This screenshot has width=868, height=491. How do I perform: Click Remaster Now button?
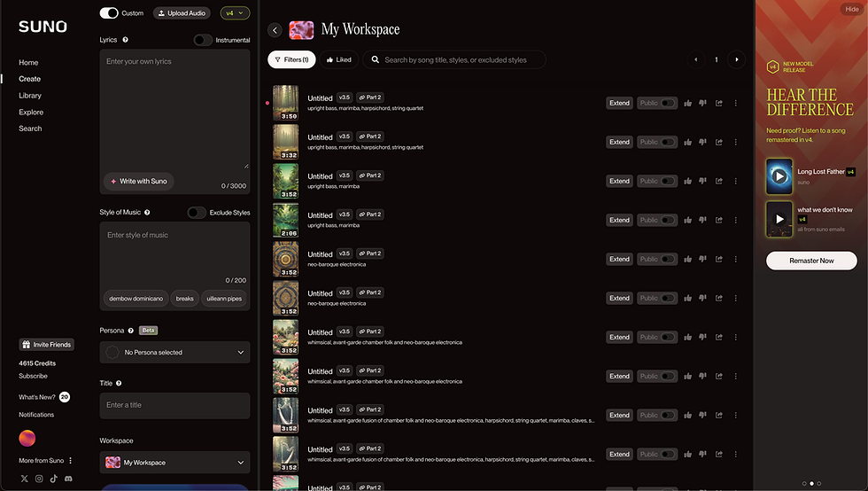click(811, 261)
